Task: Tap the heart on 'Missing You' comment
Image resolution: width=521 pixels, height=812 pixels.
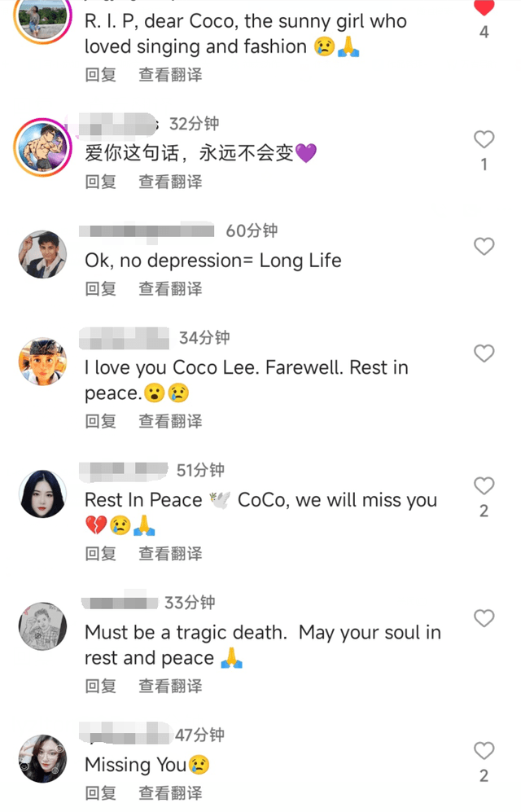Action: [484, 751]
